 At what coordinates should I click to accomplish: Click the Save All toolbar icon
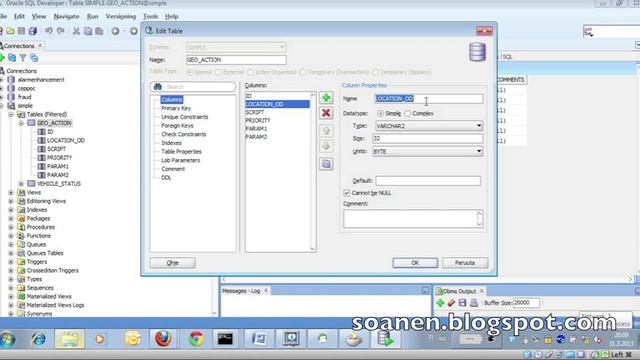[33, 31]
